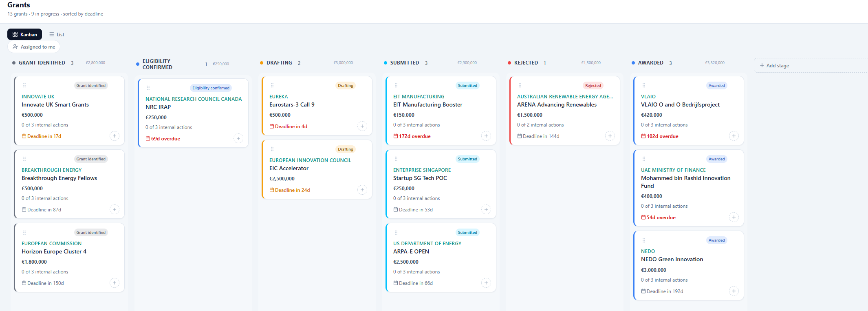Click plus icon on NEDO Green Innovation card
Screen dimensions: 868x311
click(734, 291)
